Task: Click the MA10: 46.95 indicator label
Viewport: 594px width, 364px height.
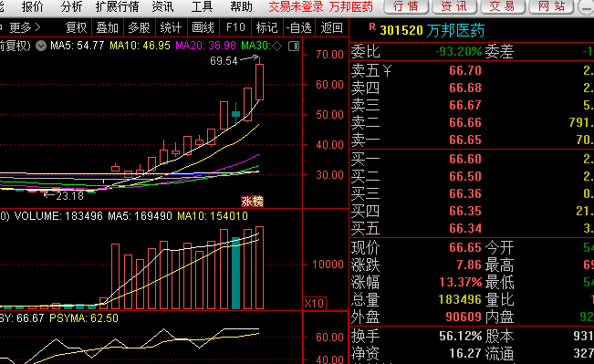Action: pyautogui.click(x=140, y=46)
